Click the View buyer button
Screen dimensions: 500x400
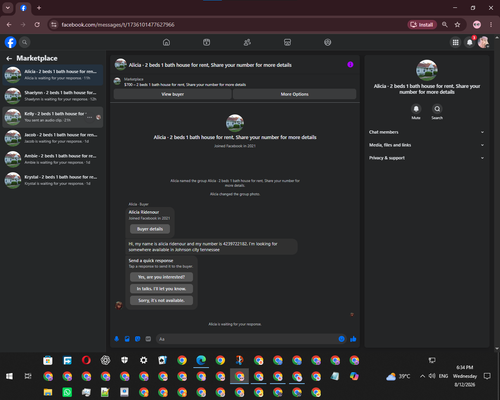point(173,94)
